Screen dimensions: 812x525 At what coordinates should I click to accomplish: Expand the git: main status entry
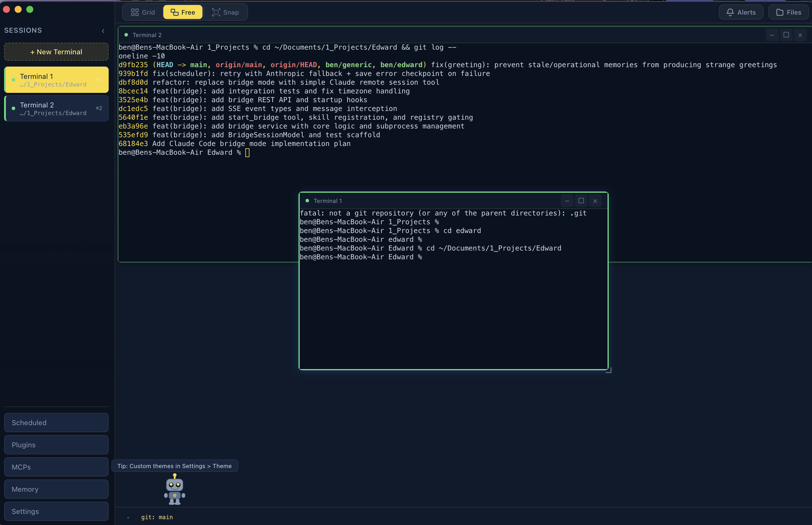click(157, 517)
